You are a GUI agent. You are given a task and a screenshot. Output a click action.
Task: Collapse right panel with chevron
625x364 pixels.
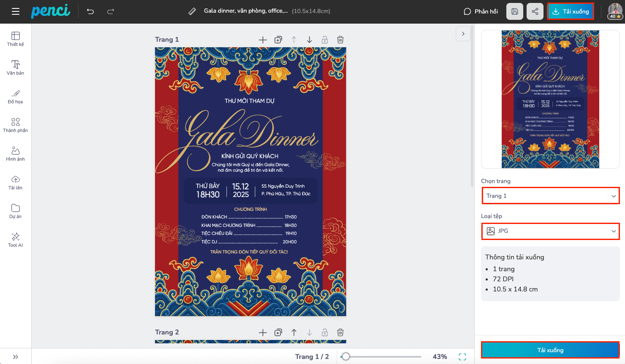pos(463,34)
